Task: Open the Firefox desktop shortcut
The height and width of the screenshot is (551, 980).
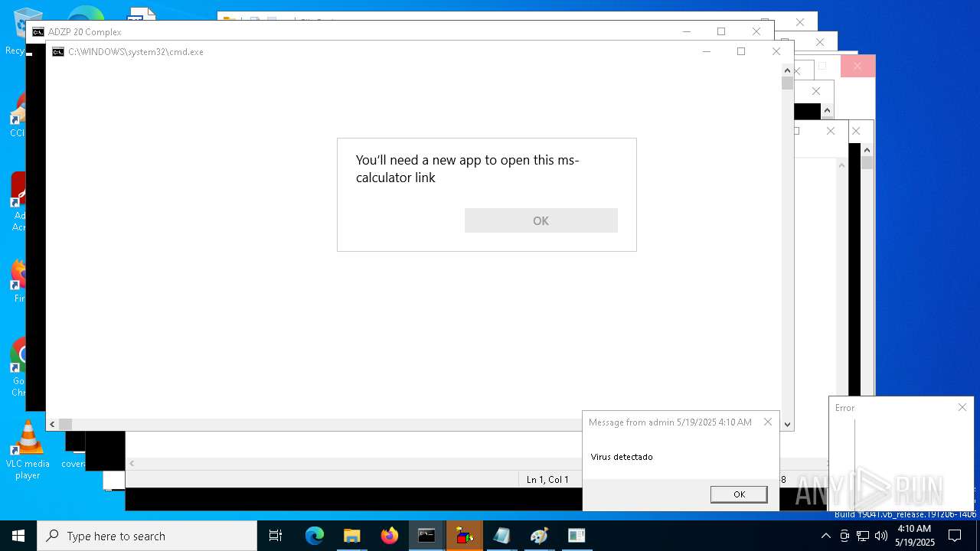Action: (18, 280)
